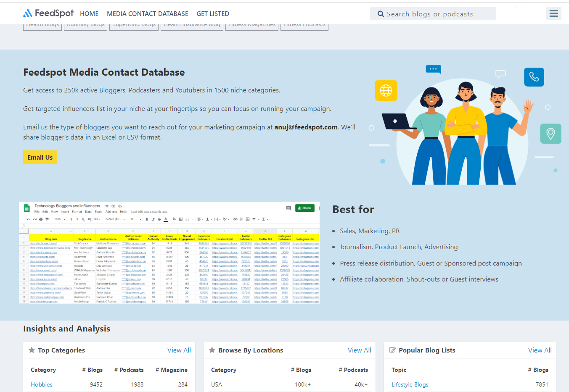Viewport: 569px width, 392px height.
Task: Open the Hobbies category link
Action: pos(42,384)
